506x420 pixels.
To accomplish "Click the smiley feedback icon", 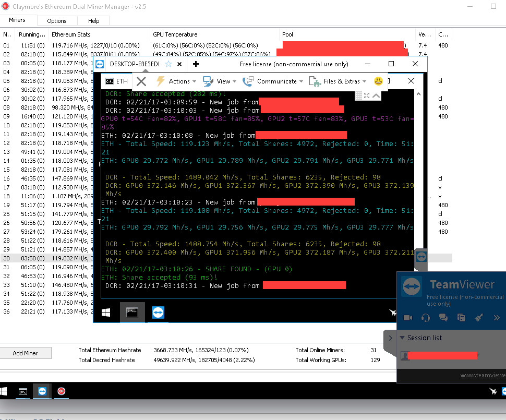I will pyautogui.click(x=378, y=81).
